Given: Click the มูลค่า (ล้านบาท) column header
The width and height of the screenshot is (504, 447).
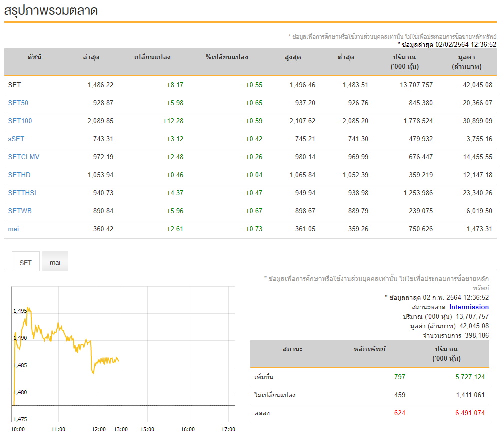Looking at the screenshot, I should click(467, 62).
